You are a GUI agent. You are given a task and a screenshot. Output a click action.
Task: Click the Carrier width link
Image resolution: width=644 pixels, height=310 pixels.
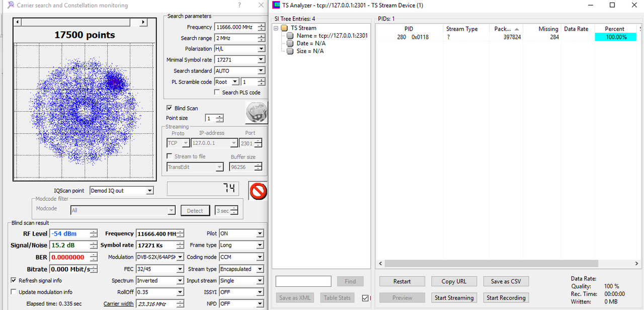[x=119, y=304]
